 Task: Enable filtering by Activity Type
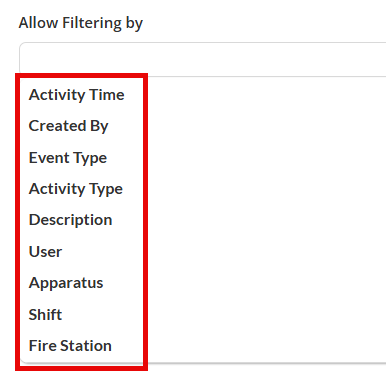click(76, 189)
